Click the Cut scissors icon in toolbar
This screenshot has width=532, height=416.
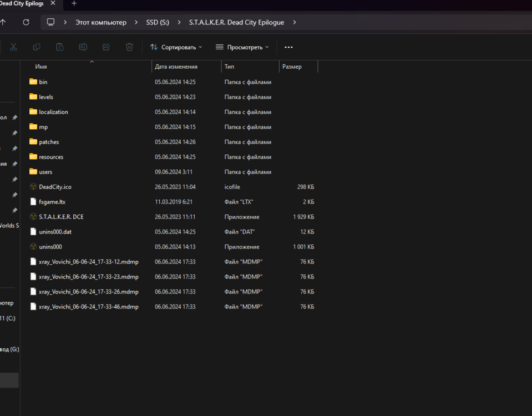click(14, 47)
